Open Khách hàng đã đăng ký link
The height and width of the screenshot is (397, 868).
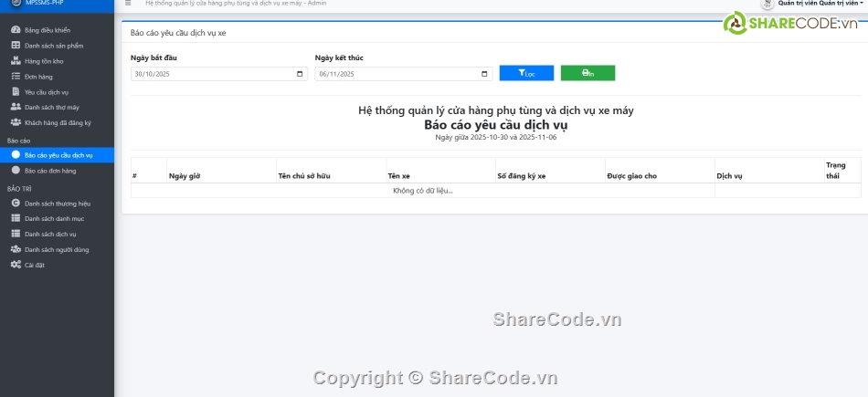coord(58,122)
